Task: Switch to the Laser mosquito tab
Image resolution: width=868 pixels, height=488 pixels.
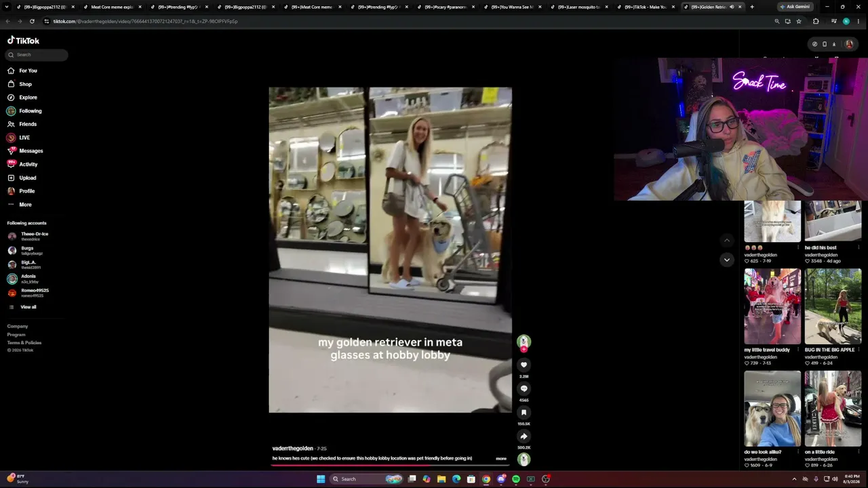Action: (x=579, y=7)
